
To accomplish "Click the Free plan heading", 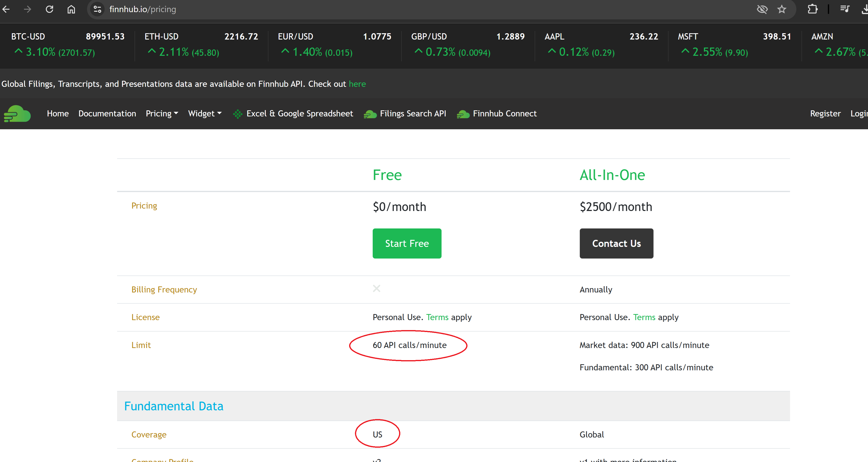I will [387, 175].
